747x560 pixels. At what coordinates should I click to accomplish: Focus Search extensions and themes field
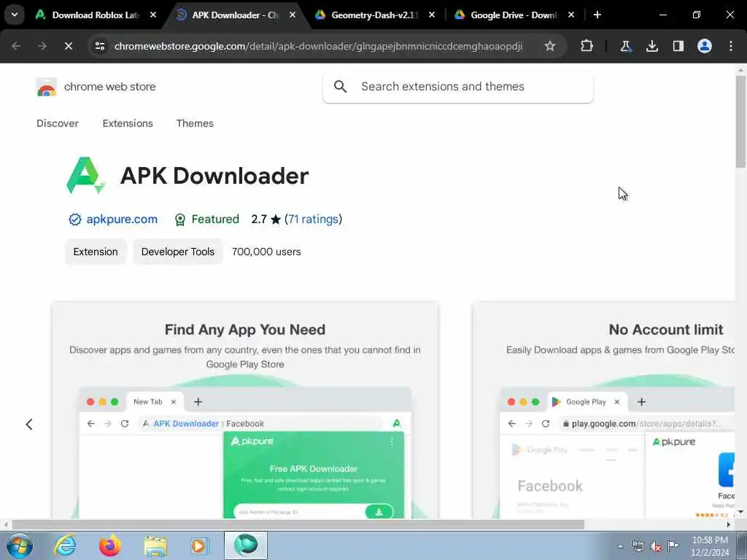tap(458, 87)
